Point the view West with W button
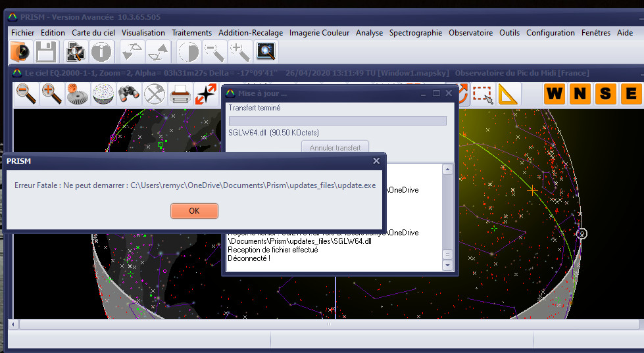This screenshot has height=353, width=644. 555,94
